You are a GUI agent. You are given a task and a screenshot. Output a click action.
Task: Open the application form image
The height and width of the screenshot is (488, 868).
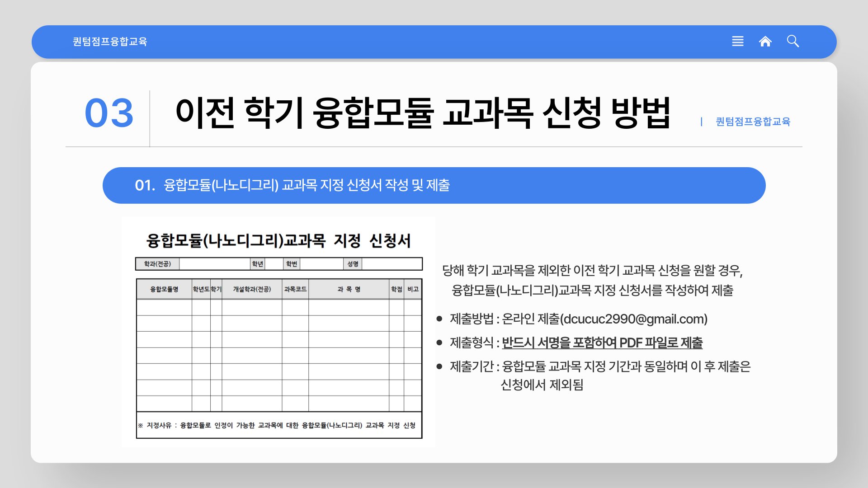point(278,332)
